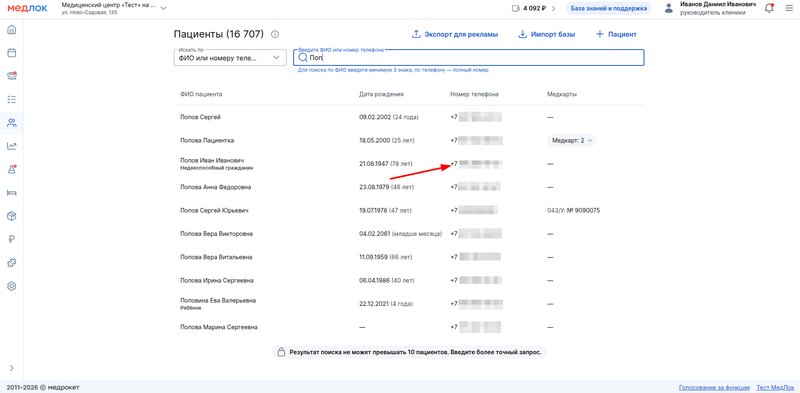Viewport: 800px width, 393px height.
Task: Open the task checklist sidebar icon
Action: click(11, 99)
